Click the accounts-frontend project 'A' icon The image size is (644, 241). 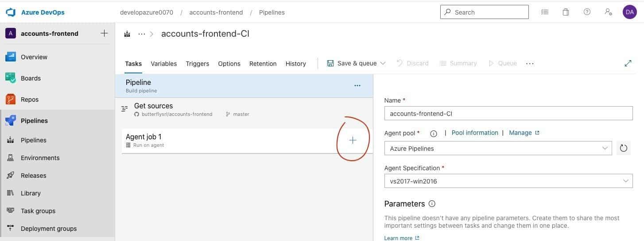click(x=10, y=33)
